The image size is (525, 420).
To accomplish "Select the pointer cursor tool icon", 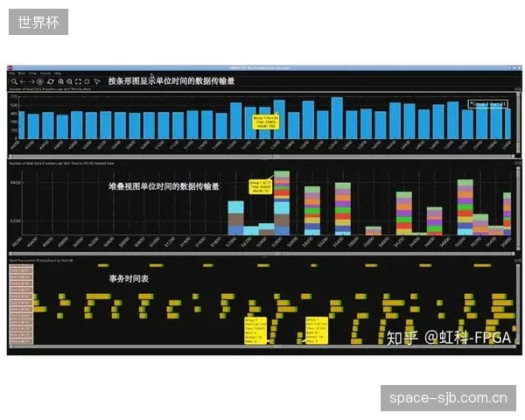I will 97,81.
